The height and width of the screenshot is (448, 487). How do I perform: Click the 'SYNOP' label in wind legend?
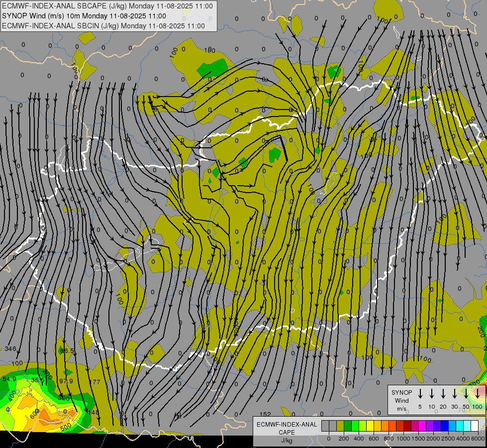[401, 393]
